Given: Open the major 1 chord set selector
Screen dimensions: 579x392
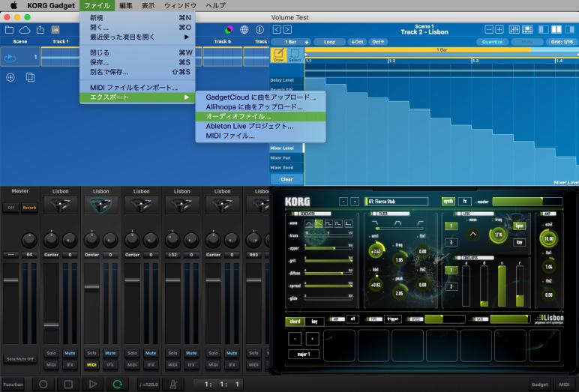Looking at the screenshot, I should pos(304,355).
